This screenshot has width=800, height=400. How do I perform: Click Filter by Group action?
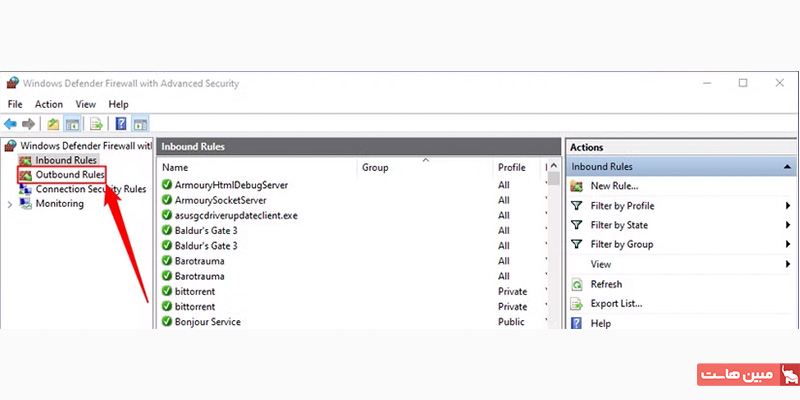click(621, 244)
